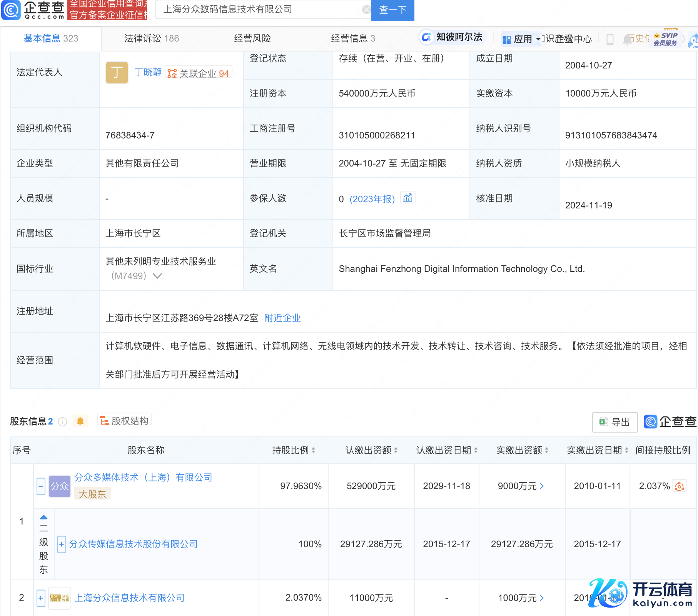This screenshot has height=616, width=698.
Task: Click the indirect shareholding 2.037% path icon
Action: coord(680,486)
